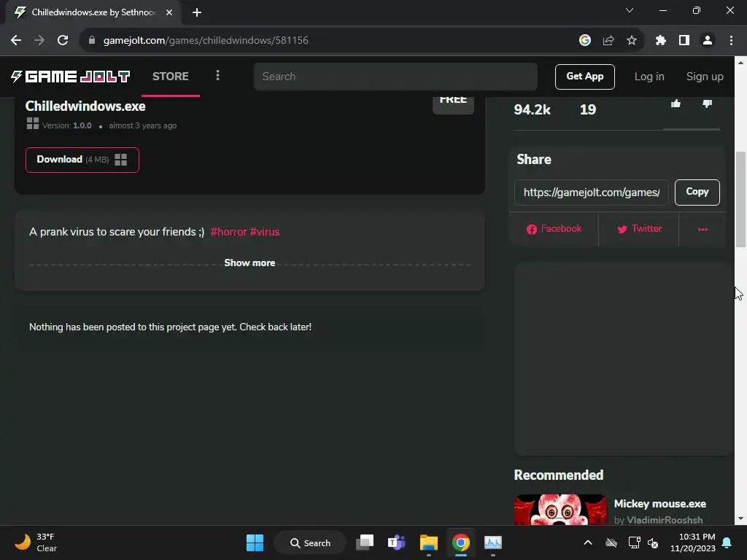
Task: Show hidden system tray icons
Action: [x=588, y=542]
